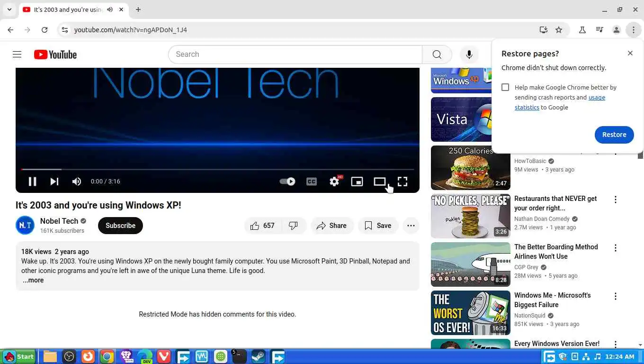
Task: Open the media controls toolbar button
Action: pyautogui.click(x=599, y=30)
